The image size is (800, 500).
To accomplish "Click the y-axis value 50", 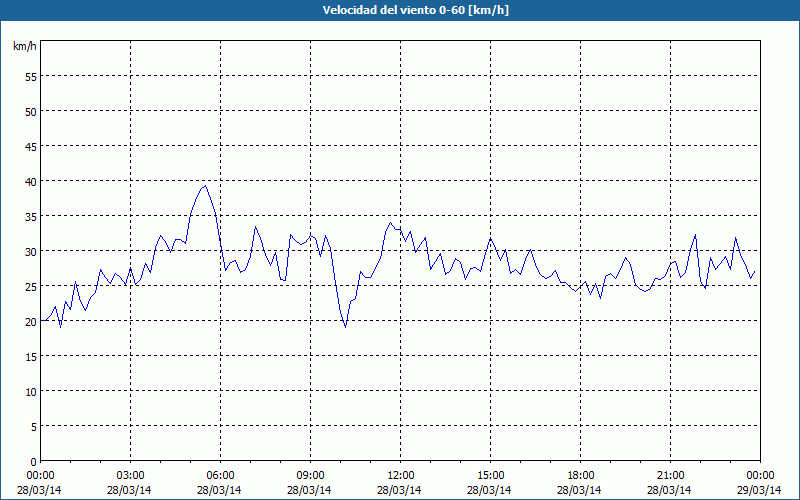I will 31,111.
